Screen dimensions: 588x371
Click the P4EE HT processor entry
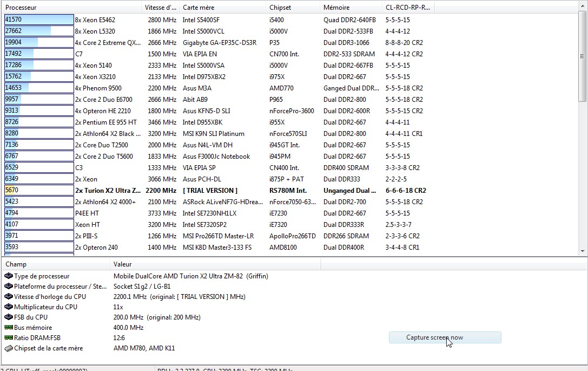click(x=87, y=213)
